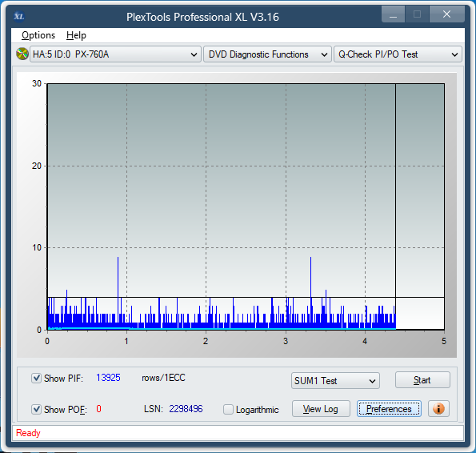Close the PlexTools window
This screenshot has width=476, height=453.
(446, 14)
